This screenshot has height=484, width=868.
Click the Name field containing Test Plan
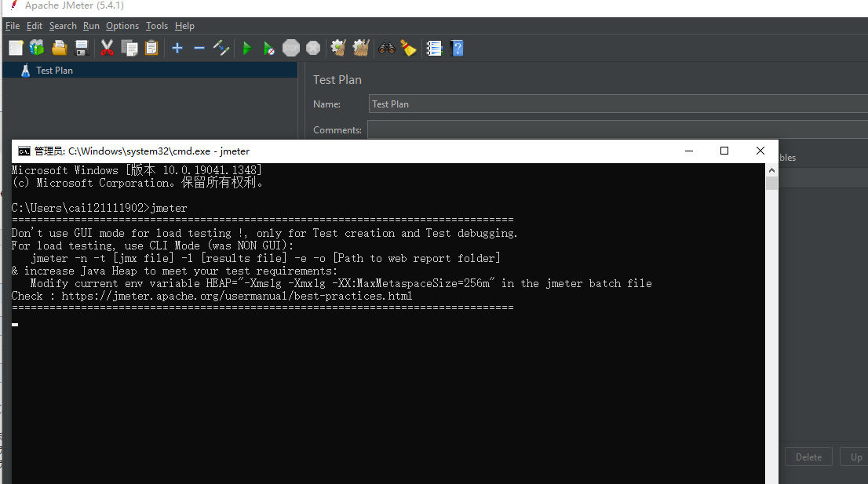[x=618, y=104]
